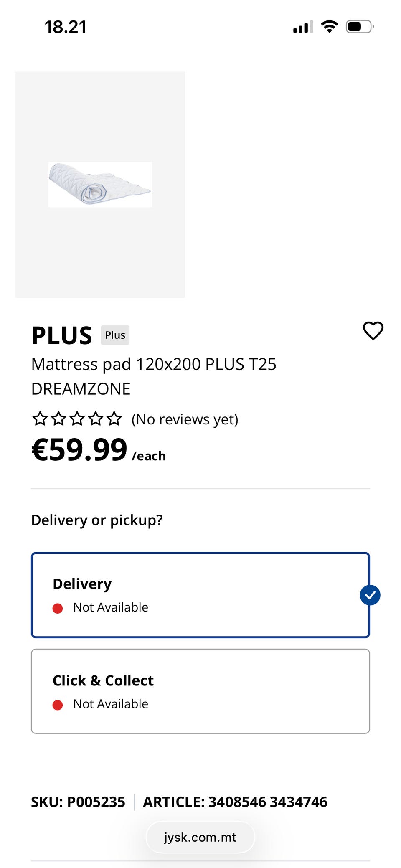Tap the battery indicator icon
Image resolution: width=401 pixels, height=868 pixels.
(x=359, y=27)
